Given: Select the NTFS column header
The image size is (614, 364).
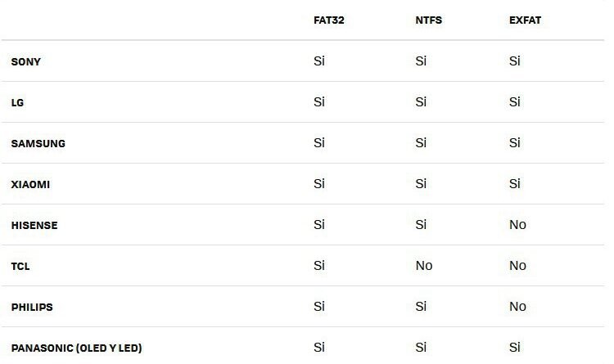Looking at the screenshot, I should click(x=428, y=20).
